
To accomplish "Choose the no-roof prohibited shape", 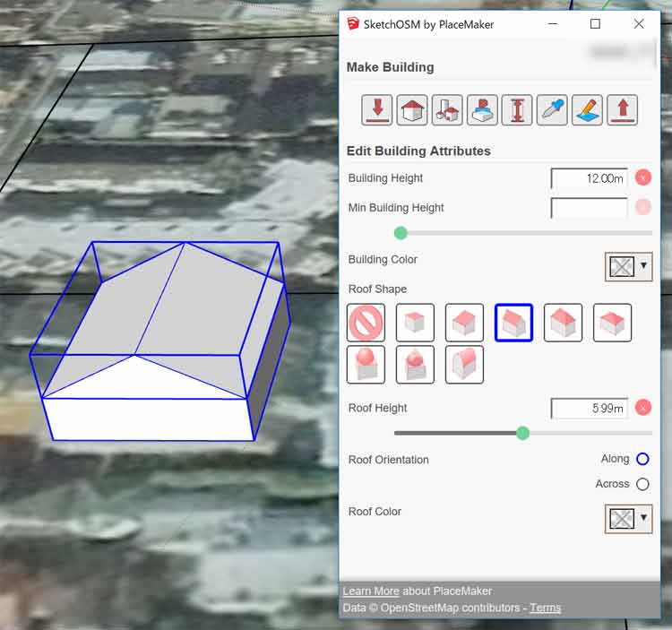I will click(x=366, y=323).
